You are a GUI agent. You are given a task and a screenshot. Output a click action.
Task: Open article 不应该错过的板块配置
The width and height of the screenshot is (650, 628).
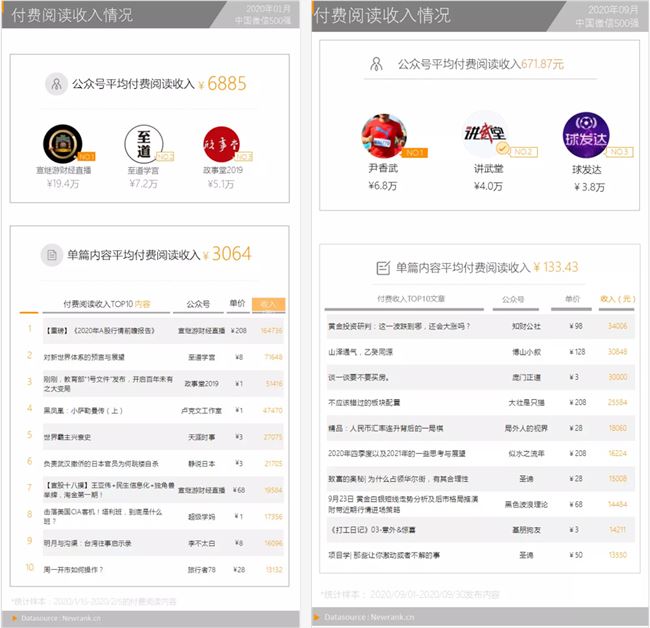364,403
